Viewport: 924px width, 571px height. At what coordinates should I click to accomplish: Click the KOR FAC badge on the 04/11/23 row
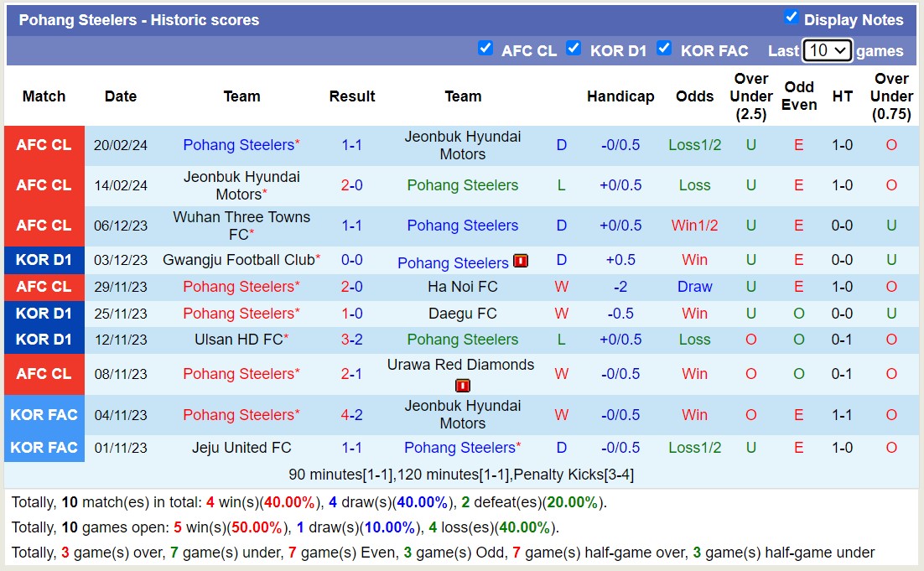click(44, 414)
